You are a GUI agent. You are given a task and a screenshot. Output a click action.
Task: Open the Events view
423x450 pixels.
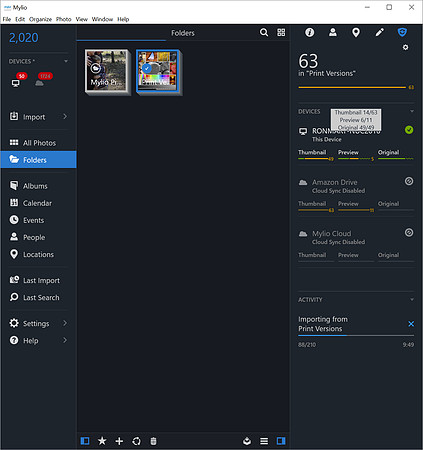38,220
